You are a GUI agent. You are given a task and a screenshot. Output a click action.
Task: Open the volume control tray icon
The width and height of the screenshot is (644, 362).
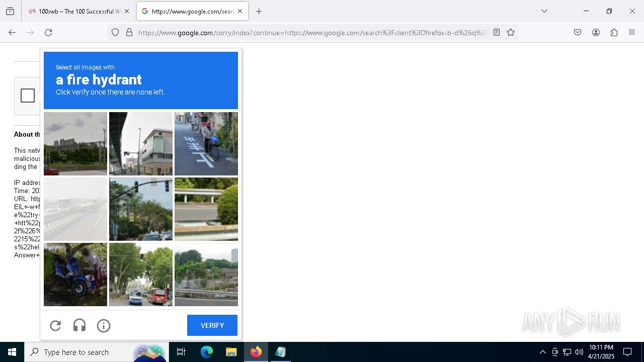pos(579,352)
